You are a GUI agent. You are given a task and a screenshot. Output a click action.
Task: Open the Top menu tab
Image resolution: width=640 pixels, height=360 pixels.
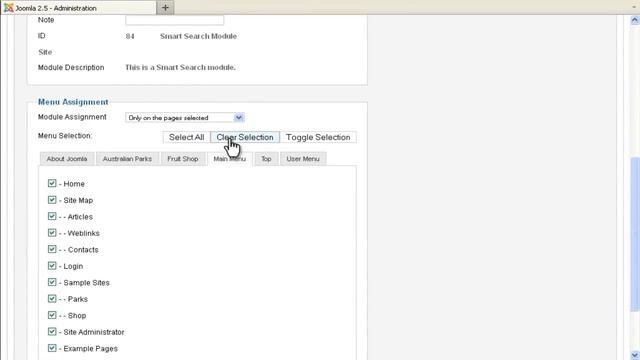pyautogui.click(x=266, y=159)
